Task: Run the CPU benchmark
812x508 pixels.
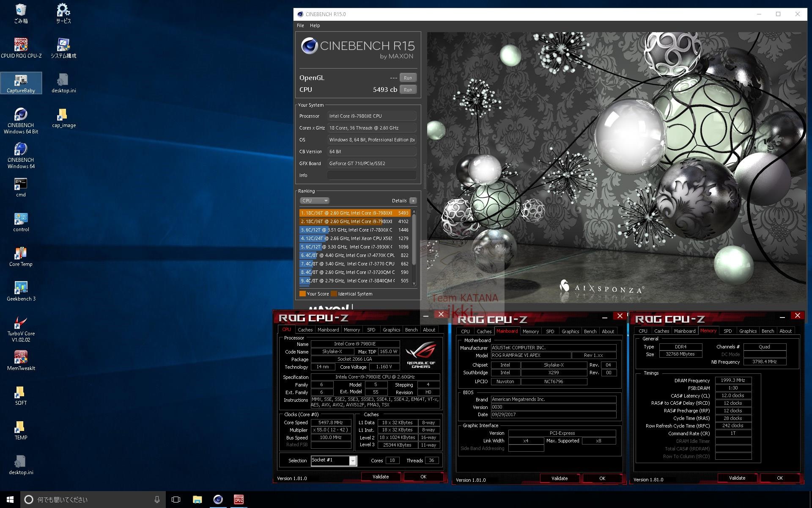Action: [408, 89]
